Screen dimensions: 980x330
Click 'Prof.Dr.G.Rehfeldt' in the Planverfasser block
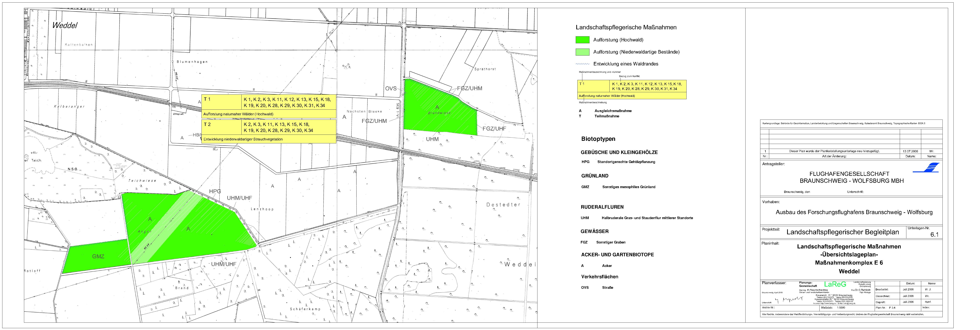pyautogui.click(x=861, y=290)
